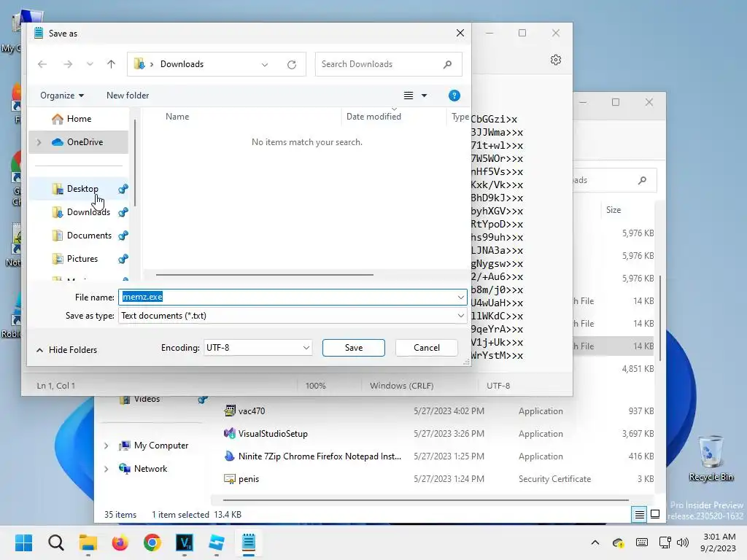Close the Save as dialog

[460, 33]
